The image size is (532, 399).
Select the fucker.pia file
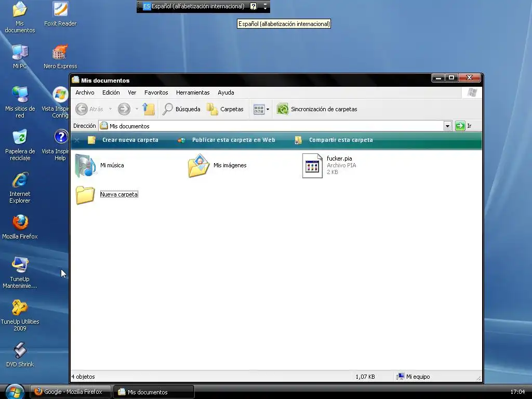click(329, 165)
